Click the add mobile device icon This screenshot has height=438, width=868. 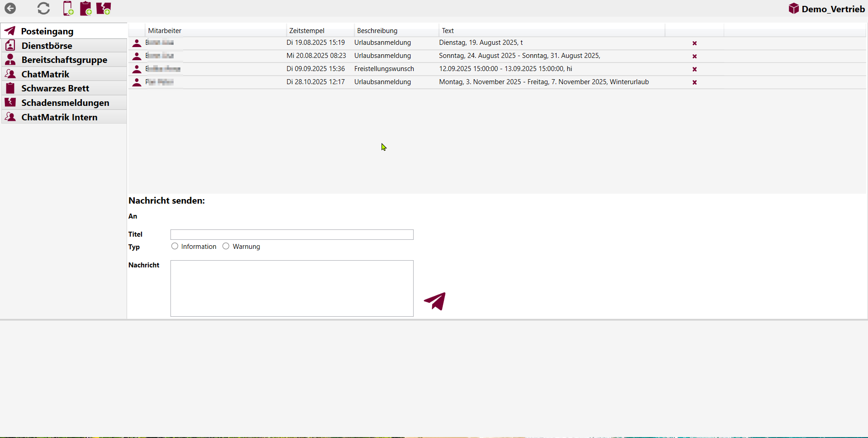tap(68, 8)
